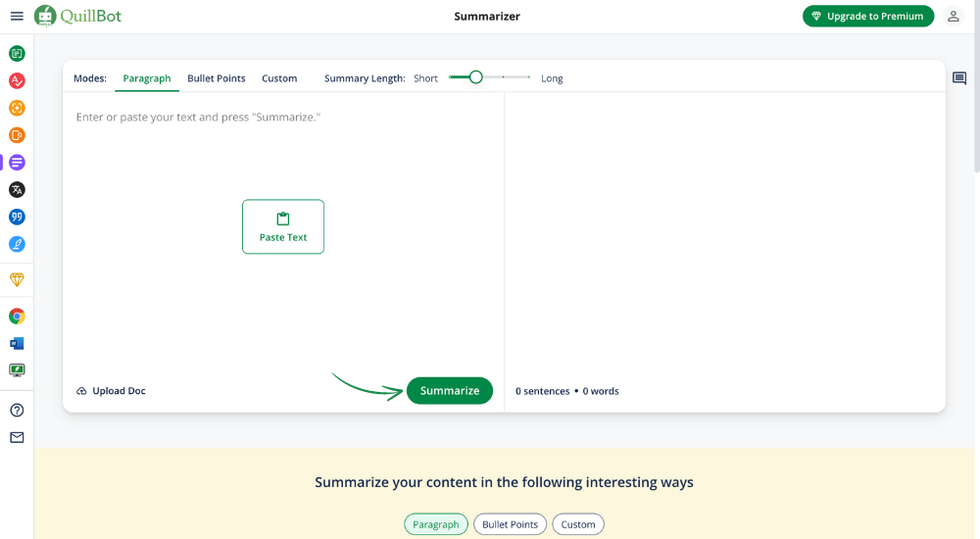Open the hamburger menu
Viewport: 980px width, 539px height.
(17, 17)
